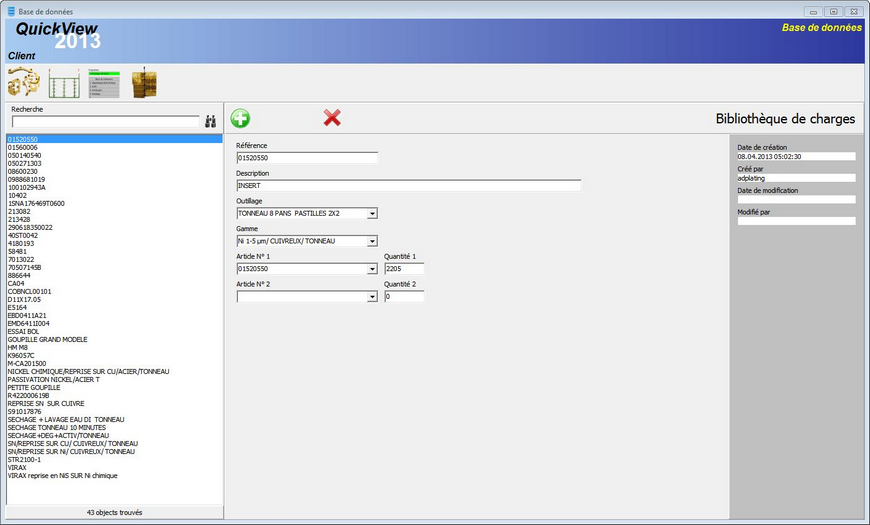Expand the Gamme dropdown
Image resolution: width=870 pixels, height=525 pixels.
point(372,241)
